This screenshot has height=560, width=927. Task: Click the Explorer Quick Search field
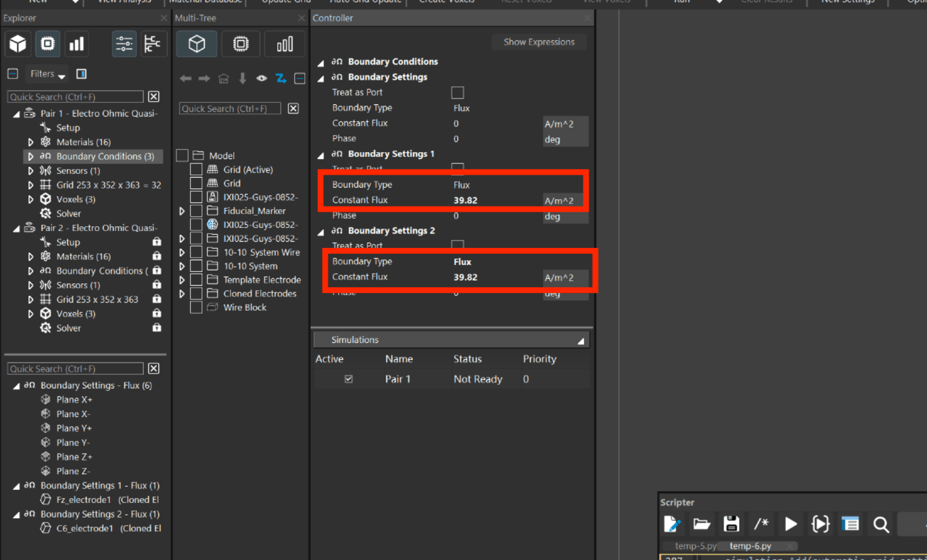[x=75, y=97]
